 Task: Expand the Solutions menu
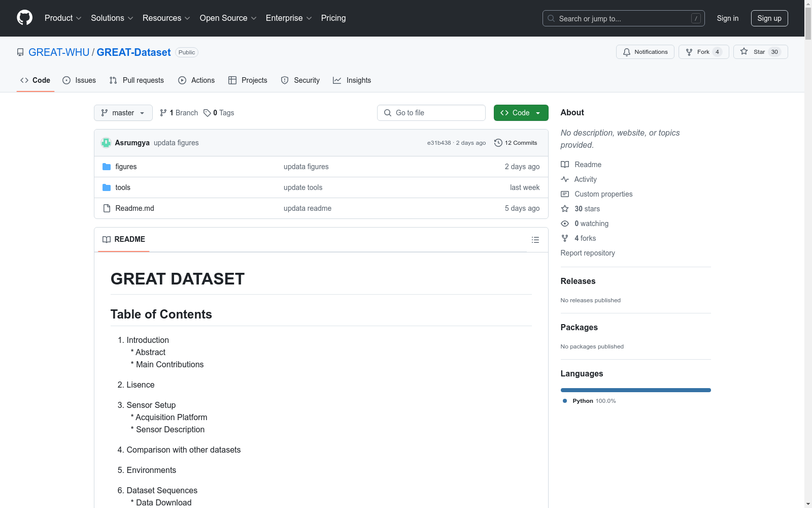pyautogui.click(x=112, y=18)
